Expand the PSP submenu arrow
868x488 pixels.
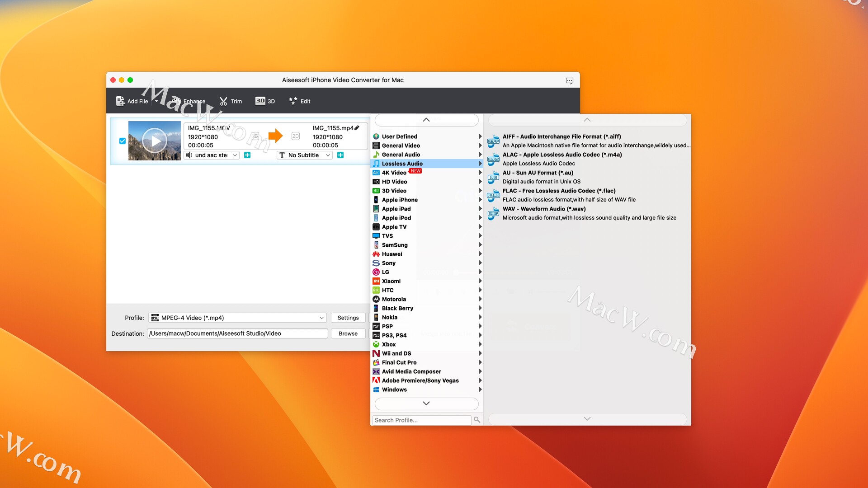480,326
